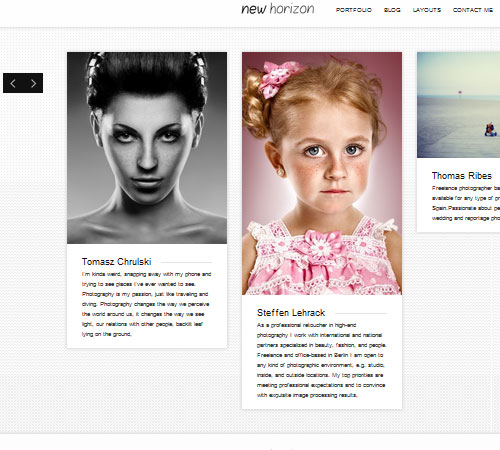Image resolution: width=500 pixels, height=450 pixels.
Task: Open the Layouts menu item
Action: tap(427, 10)
